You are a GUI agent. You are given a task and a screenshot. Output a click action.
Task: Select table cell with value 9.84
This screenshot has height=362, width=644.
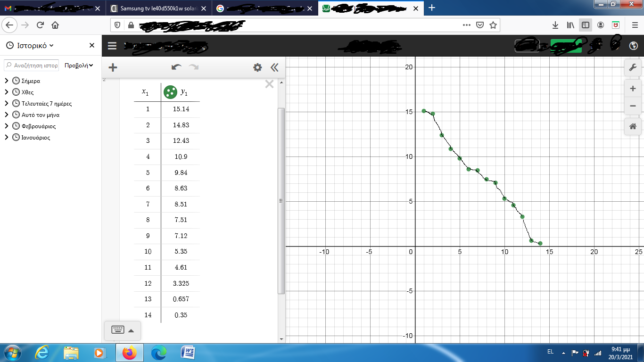[181, 173]
